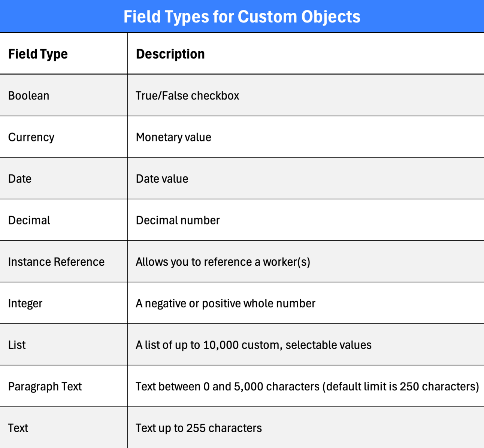Screen dimensions: 484x448
Task: Click the Monetary value description
Action: (173, 137)
